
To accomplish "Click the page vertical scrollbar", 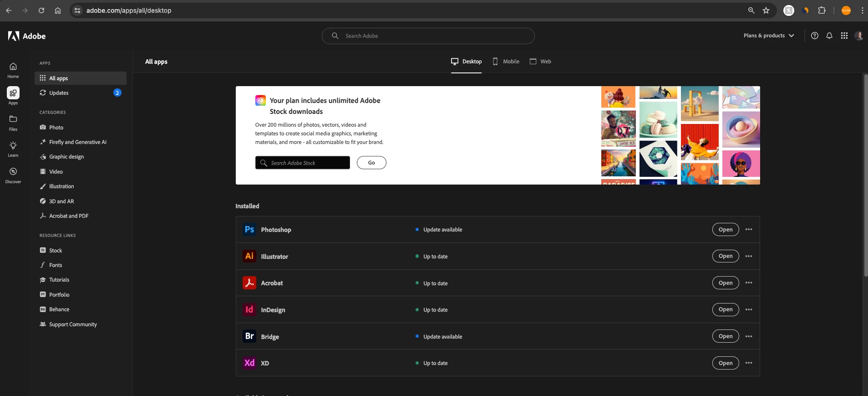I will coord(866,175).
